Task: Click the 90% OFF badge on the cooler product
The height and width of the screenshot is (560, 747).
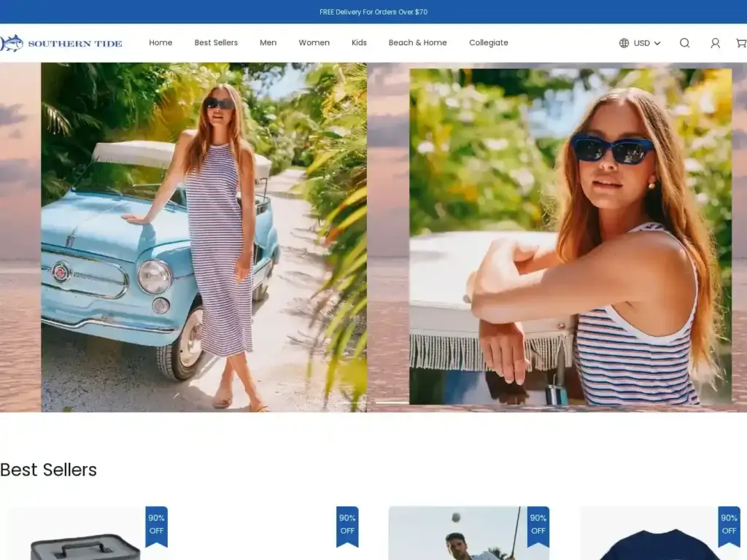Action: (x=155, y=524)
